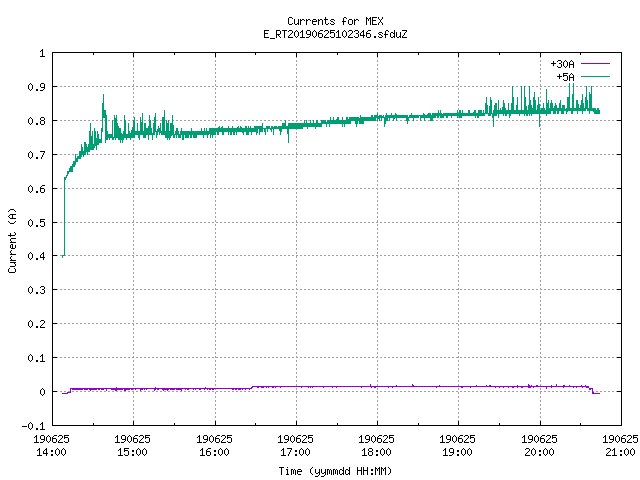Click the x-axis time label 20:00
640x480 pixels.
pyautogui.click(x=539, y=452)
